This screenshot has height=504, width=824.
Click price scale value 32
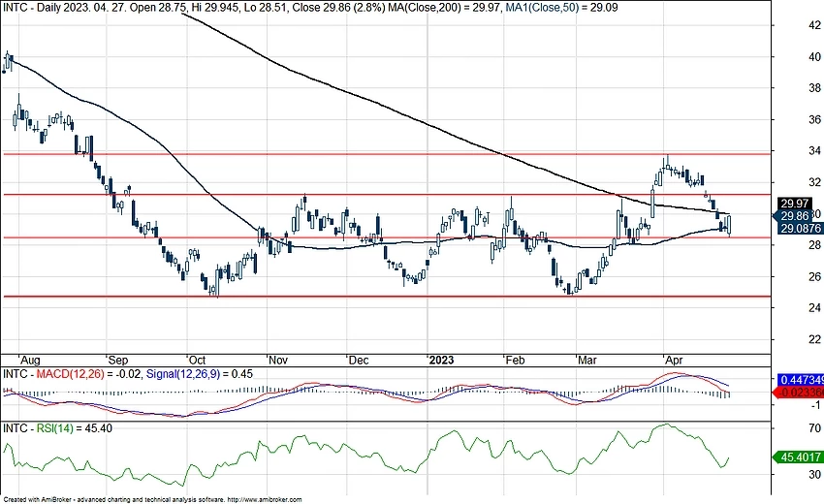814,182
